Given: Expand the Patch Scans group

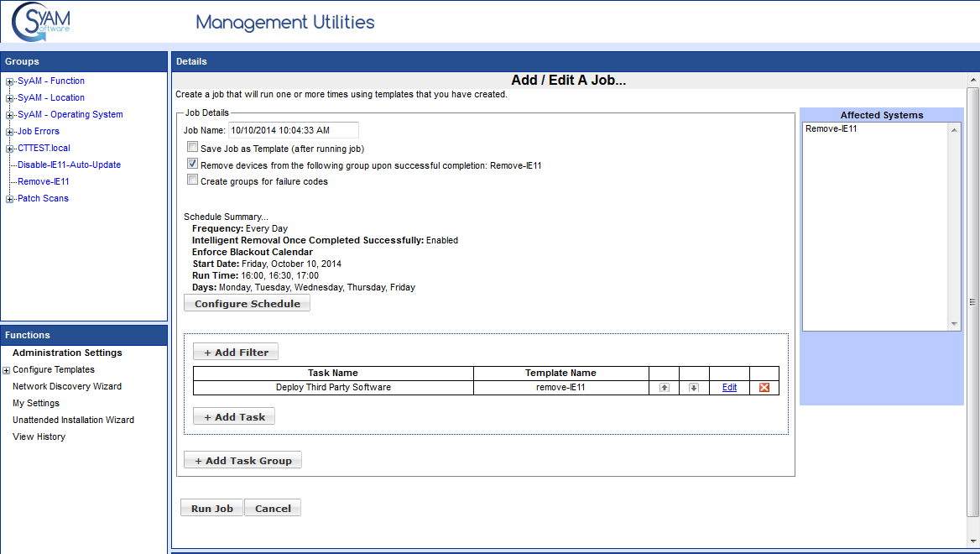Looking at the screenshot, I should tap(9, 199).
